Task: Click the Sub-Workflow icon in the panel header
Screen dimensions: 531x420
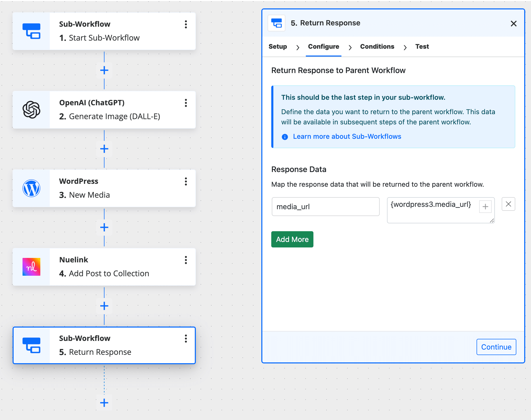Action: [276, 23]
